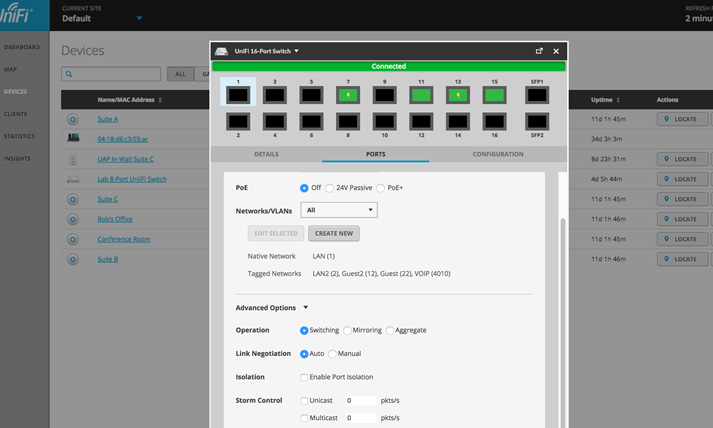This screenshot has height=428, width=713.
Task: Click the UniFi logo
Action: coord(16,14)
